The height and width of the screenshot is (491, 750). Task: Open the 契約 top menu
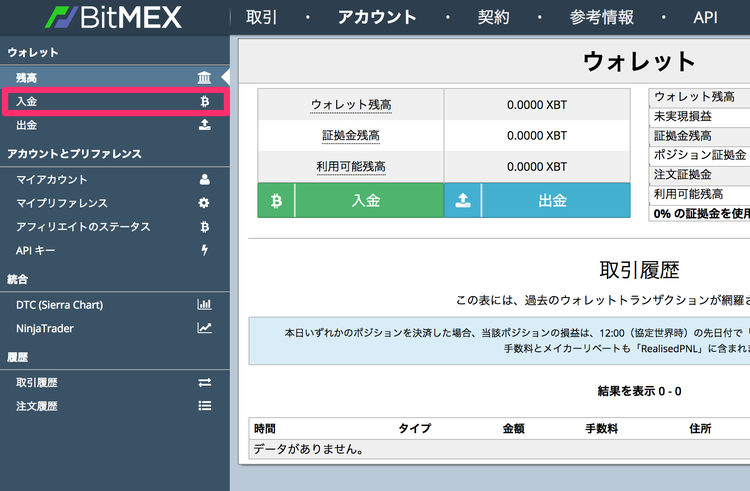494,18
